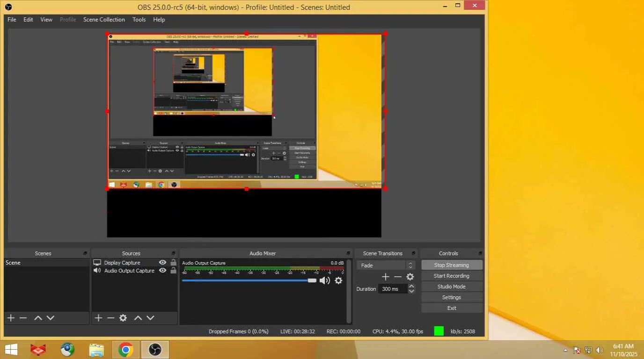
Task: Click the Audio Output Capture volume slider
Action: pos(249,280)
